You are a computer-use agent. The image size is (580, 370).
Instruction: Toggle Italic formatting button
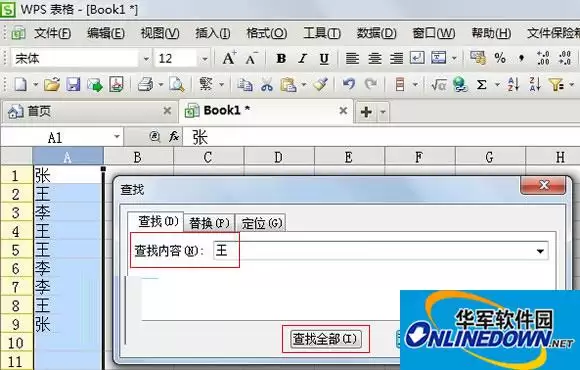(303, 58)
